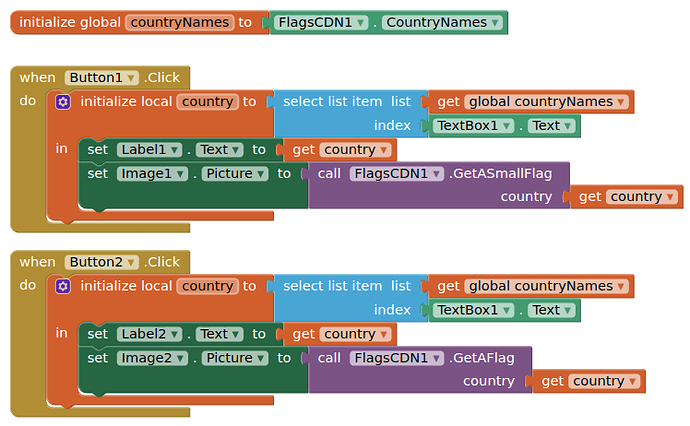Select local variable name country in Button2 block
The image size is (690, 426).
[208, 286]
